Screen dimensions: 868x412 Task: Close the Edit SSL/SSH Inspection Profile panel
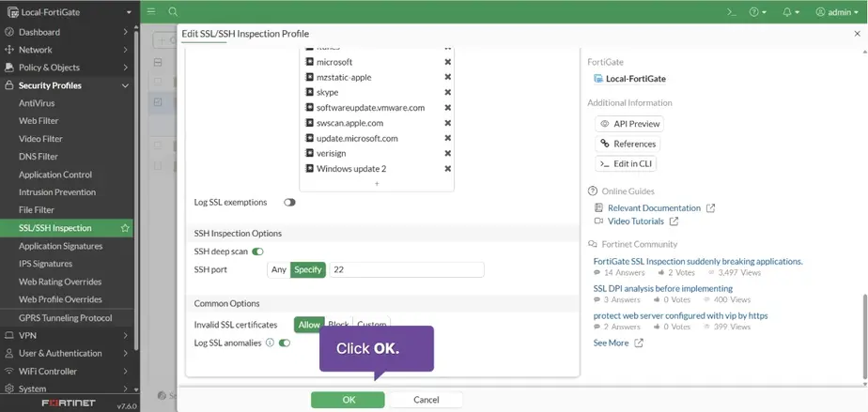(x=858, y=34)
